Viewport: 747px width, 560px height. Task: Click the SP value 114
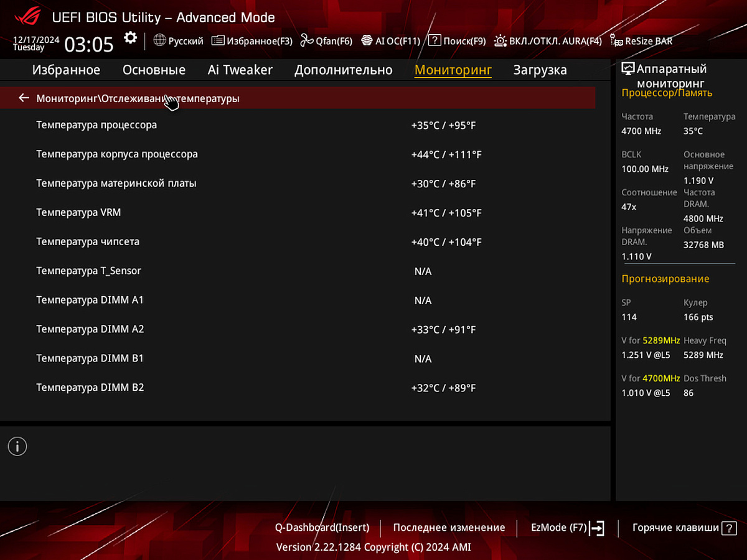(x=629, y=317)
